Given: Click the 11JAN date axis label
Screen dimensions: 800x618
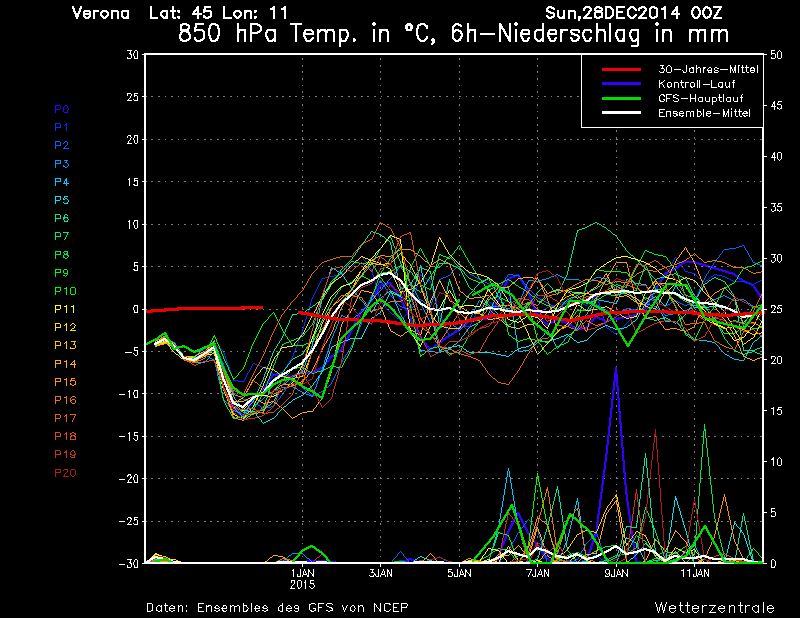Looking at the screenshot, I should pyautogui.click(x=695, y=573).
